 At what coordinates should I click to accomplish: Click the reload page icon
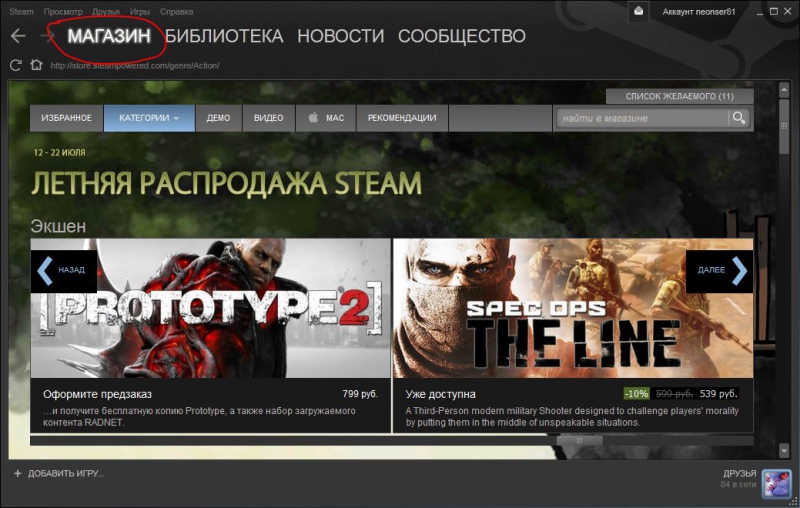click(15, 65)
